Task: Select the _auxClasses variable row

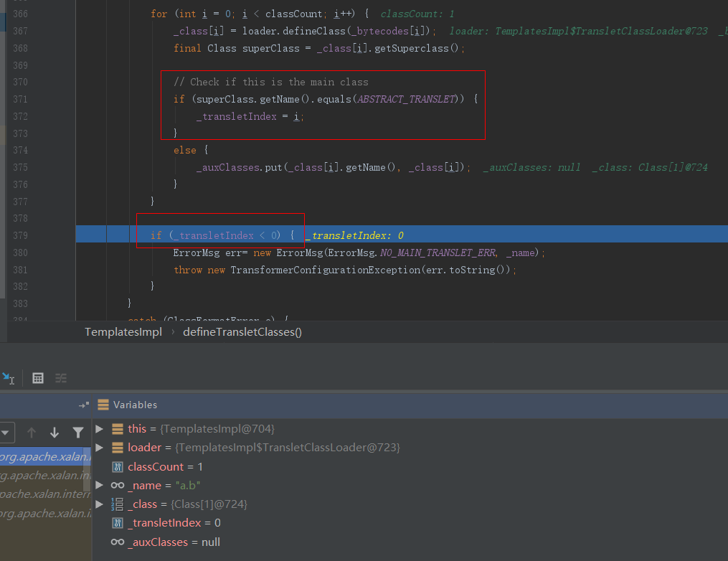Action: click(x=174, y=542)
